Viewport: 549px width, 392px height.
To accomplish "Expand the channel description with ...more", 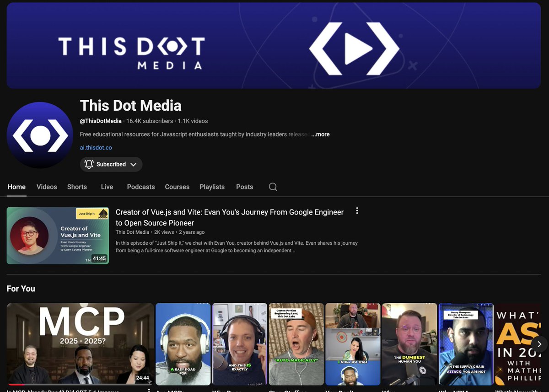I will (x=320, y=134).
